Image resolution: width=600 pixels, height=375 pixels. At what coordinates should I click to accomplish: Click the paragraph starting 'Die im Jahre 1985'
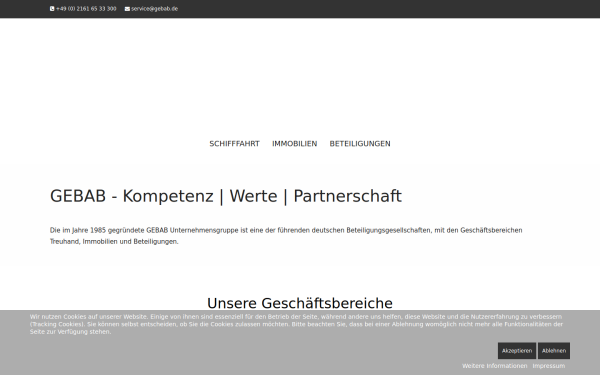pyautogui.click(x=286, y=236)
